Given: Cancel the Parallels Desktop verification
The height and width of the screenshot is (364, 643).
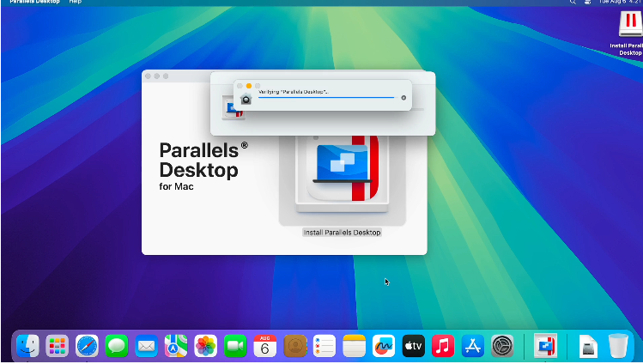Looking at the screenshot, I should click(403, 98).
